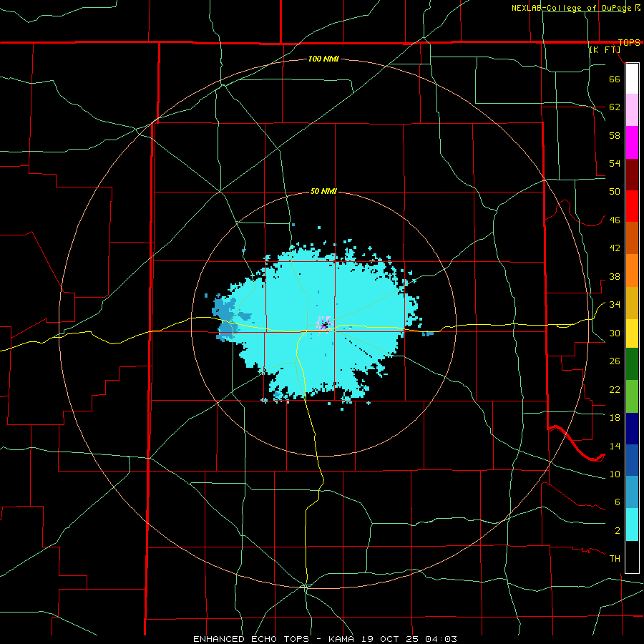
Task: Pick the cyan legend swatch
Action: pos(632,525)
